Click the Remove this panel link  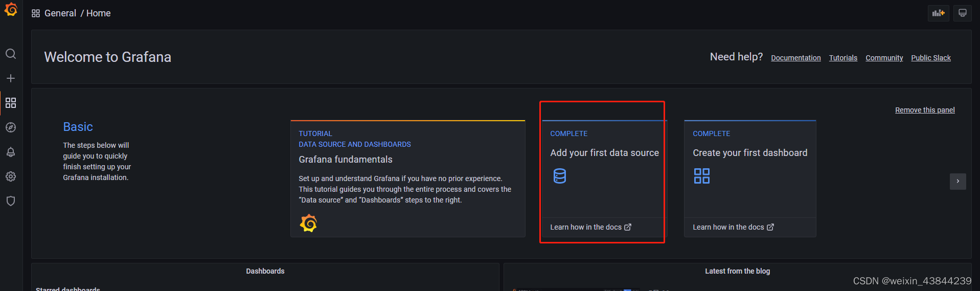pyautogui.click(x=924, y=110)
